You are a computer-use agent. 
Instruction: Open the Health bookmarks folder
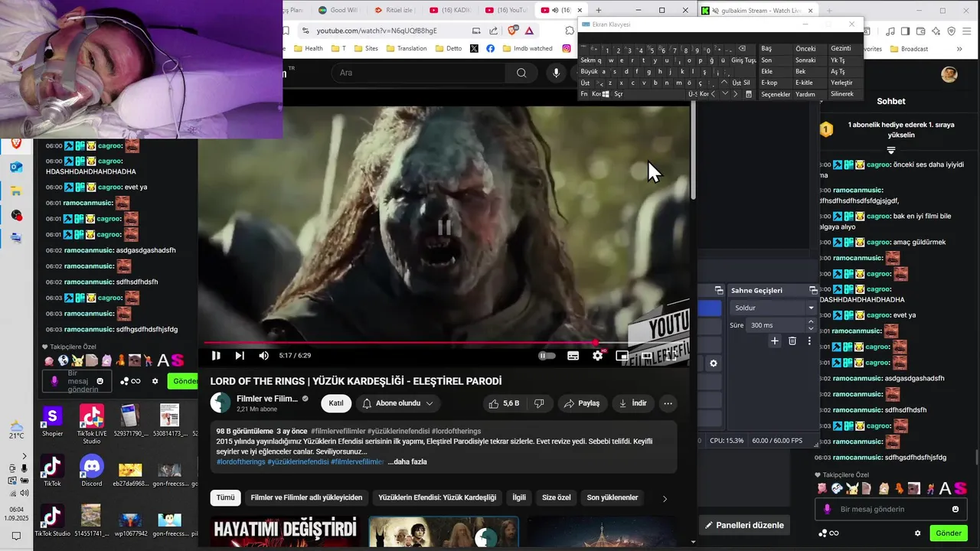click(307, 48)
